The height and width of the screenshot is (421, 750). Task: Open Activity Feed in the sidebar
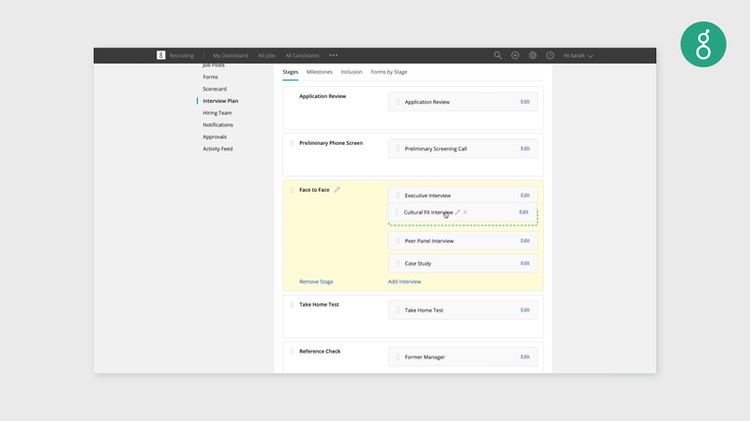click(x=218, y=149)
